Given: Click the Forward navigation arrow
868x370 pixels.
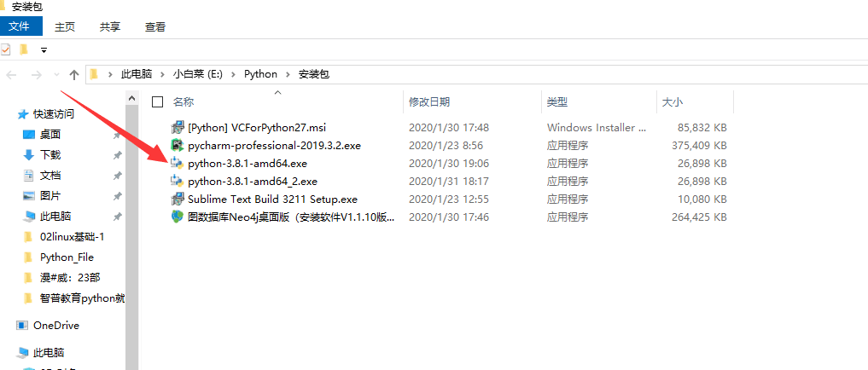Looking at the screenshot, I should (37, 75).
